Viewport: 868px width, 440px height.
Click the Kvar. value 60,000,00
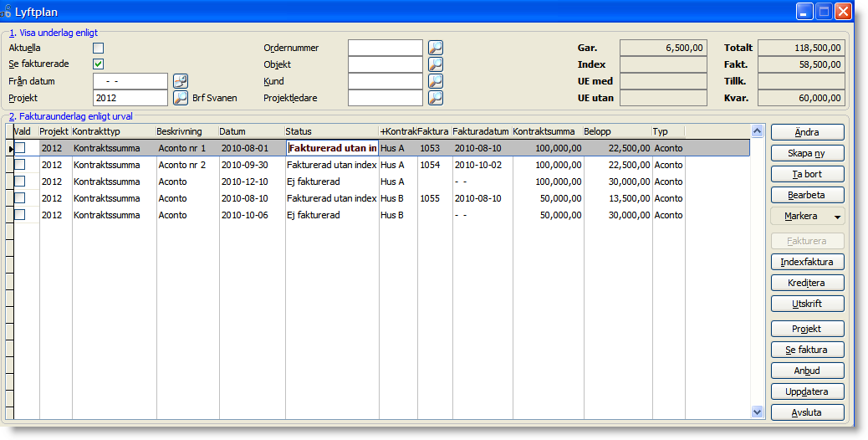tap(802, 98)
